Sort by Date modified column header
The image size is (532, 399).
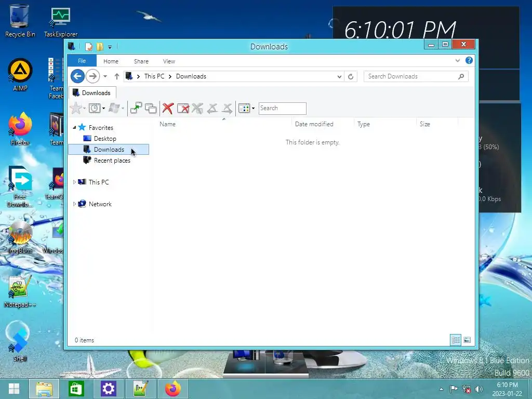click(x=323, y=124)
